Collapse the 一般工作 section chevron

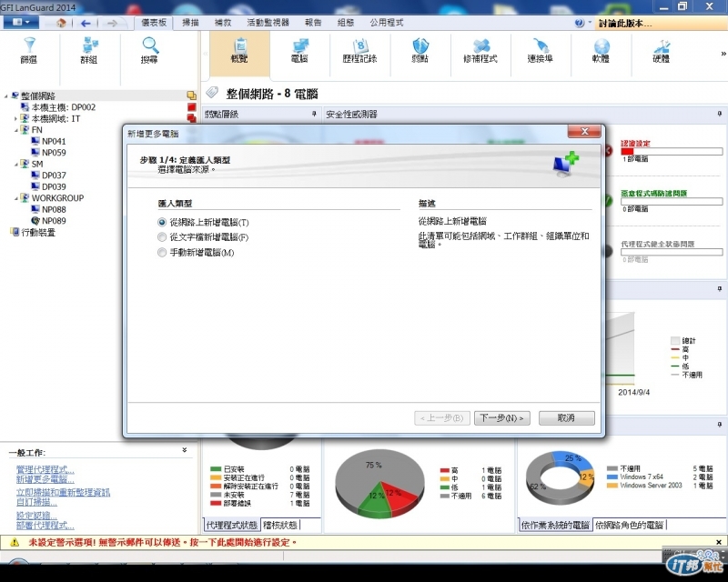coord(185,450)
